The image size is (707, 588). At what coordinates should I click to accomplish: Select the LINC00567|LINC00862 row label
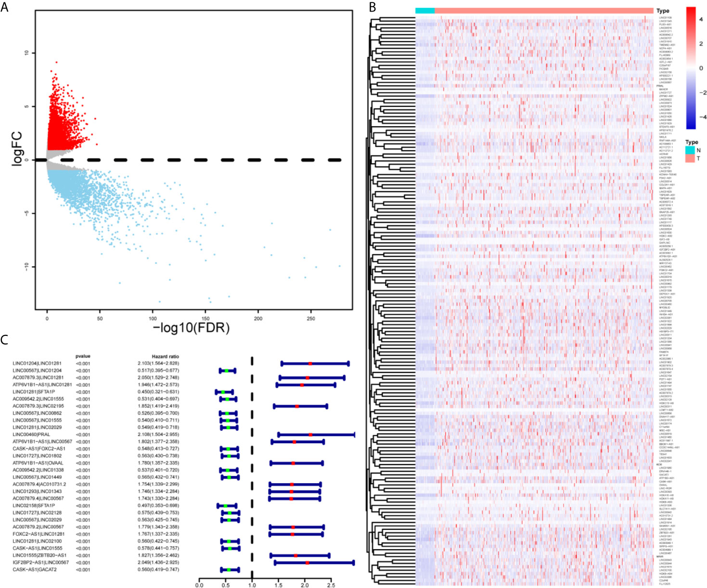coord(37,413)
